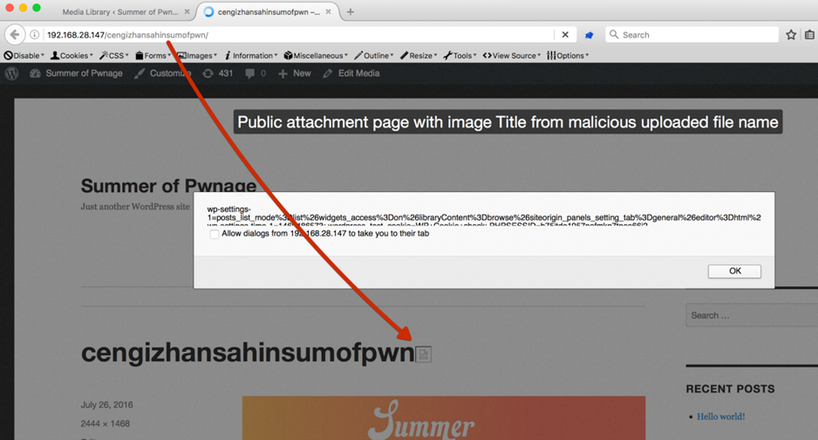818x440 pixels.
Task: Open the View Source dropdown
Action: (x=511, y=55)
